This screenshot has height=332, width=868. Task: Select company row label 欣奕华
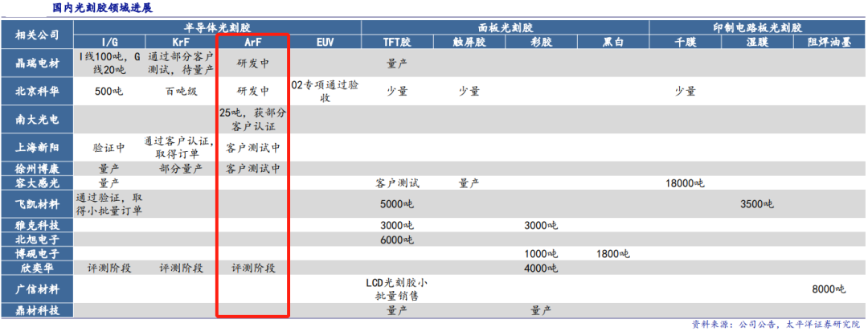[37, 268]
